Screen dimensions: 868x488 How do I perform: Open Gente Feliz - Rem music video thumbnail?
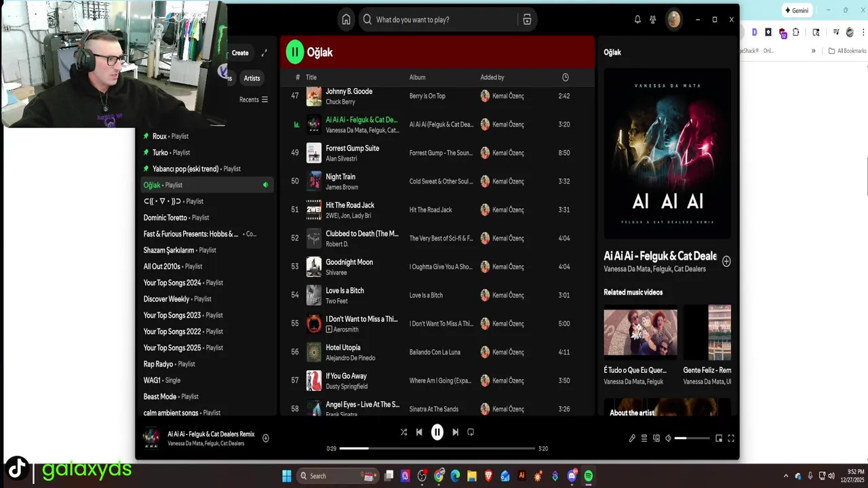(707, 332)
